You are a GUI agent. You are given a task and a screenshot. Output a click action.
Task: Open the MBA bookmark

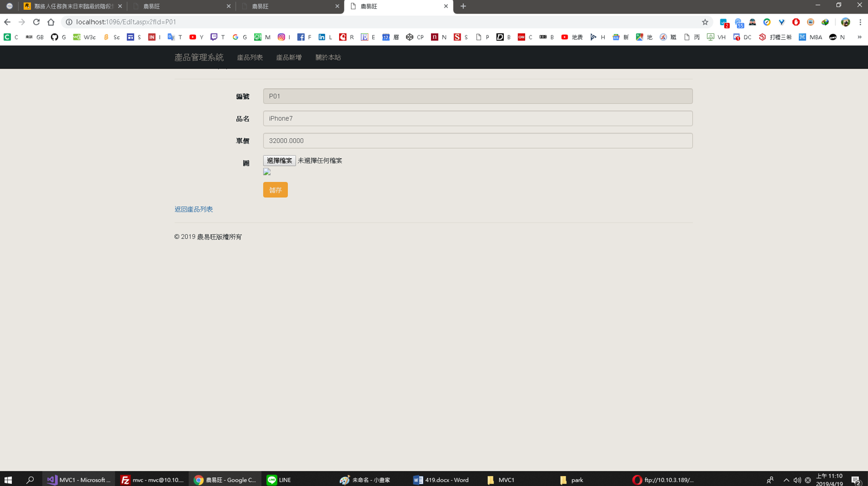click(x=810, y=37)
